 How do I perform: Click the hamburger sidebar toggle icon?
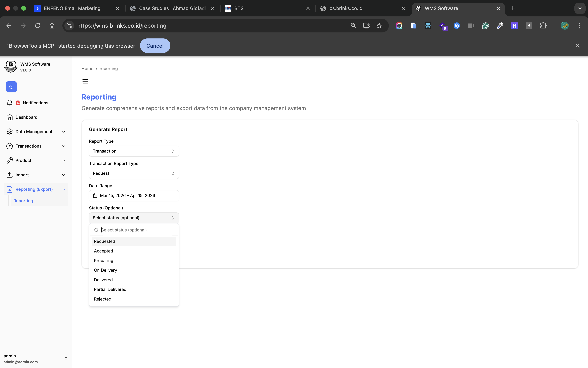(x=85, y=81)
